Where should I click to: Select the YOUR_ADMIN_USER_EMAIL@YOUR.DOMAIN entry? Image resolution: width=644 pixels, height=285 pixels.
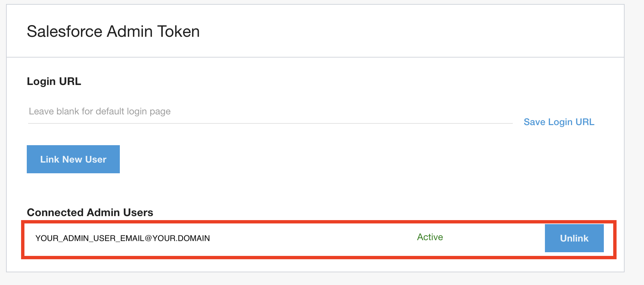tap(123, 238)
